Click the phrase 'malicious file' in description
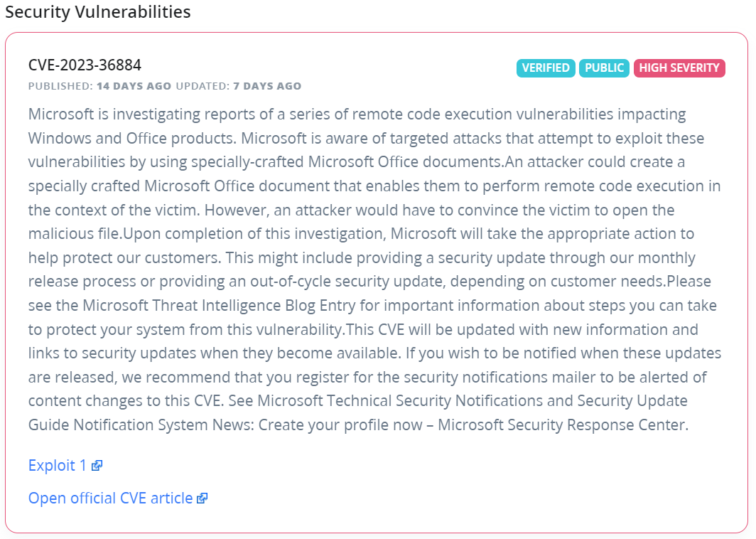The width and height of the screenshot is (756, 539). [75, 234]
